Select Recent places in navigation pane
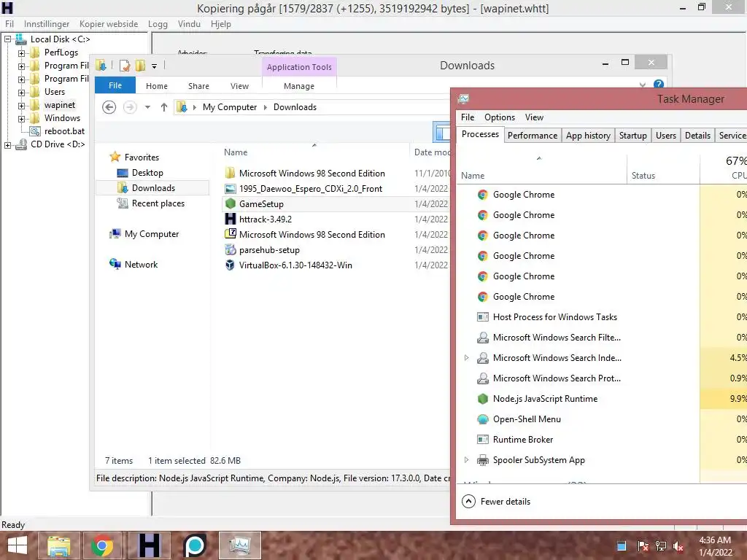Screen dimensions: 747x560 click(158, 203)
